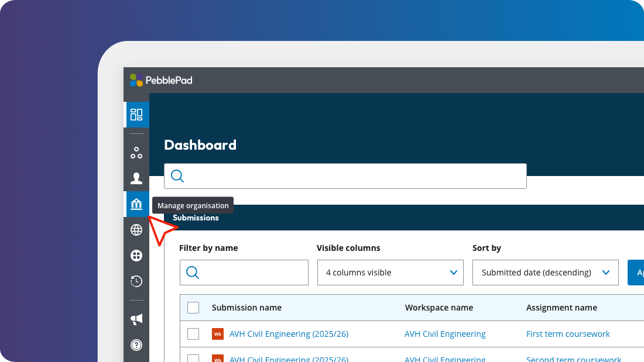Viewport: 644px width, 362px height.
Task: Open Second term coursework assignment link
Action: [x=574, y=359]
